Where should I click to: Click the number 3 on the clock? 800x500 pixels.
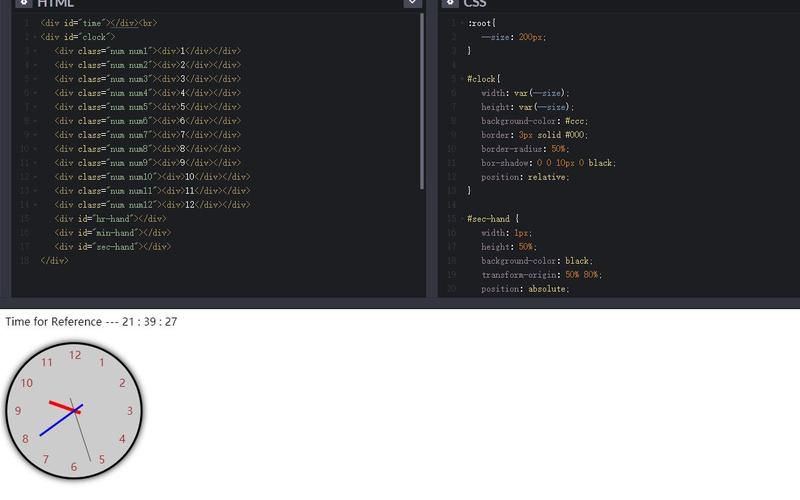tap(130, 411)
